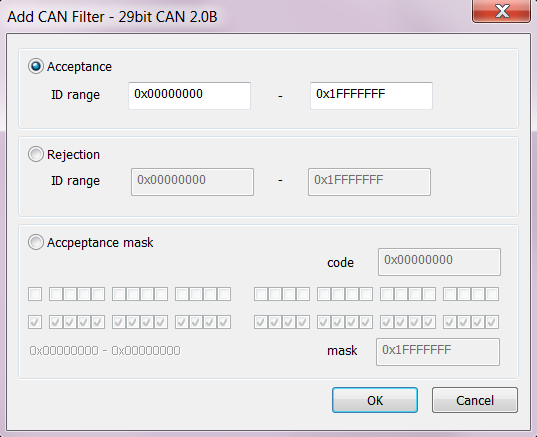The height and width of the screenshot is (437, 537).
Task: Click the Rejection label text
Action: (x=73, y=154)
